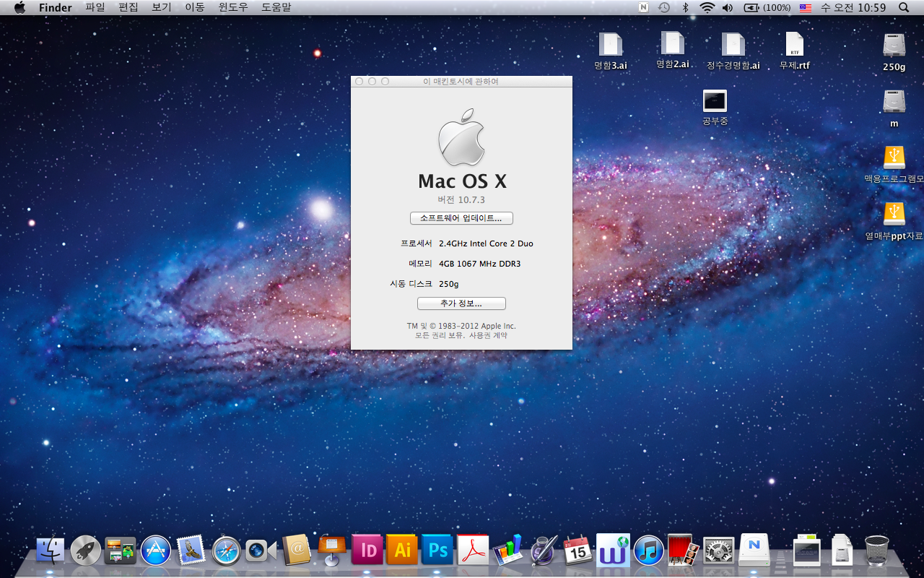Launch Adobe Acrobat from the dock
The width and height of the screenshot is (924, 578).
pyautogui.click(x=473, y=551)
